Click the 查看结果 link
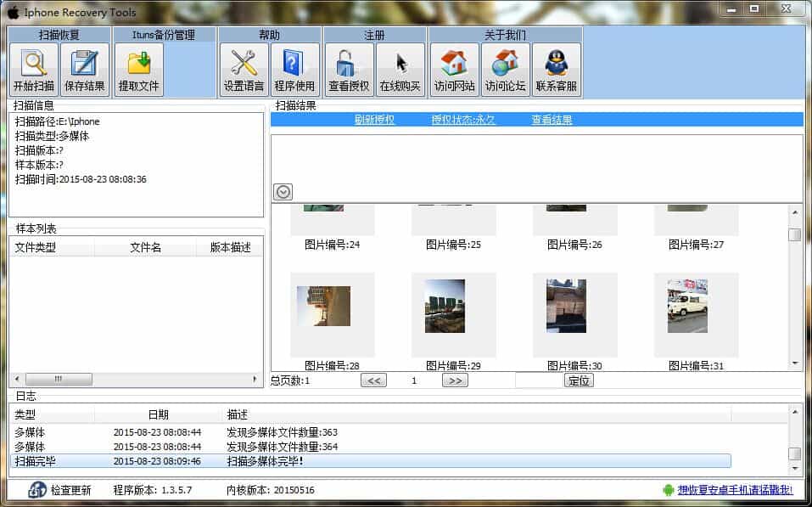812x507 pixels. point(552,120)
